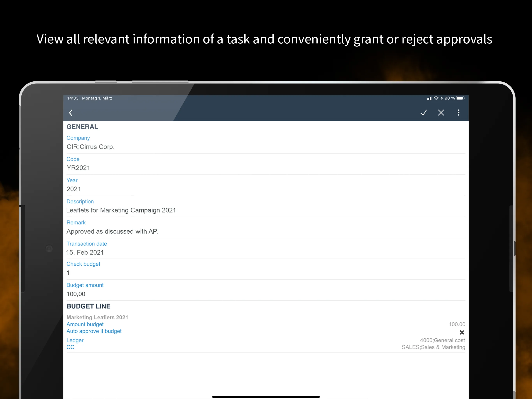Click the Year field label
This screenshot has width=532, height=399.
72,180
